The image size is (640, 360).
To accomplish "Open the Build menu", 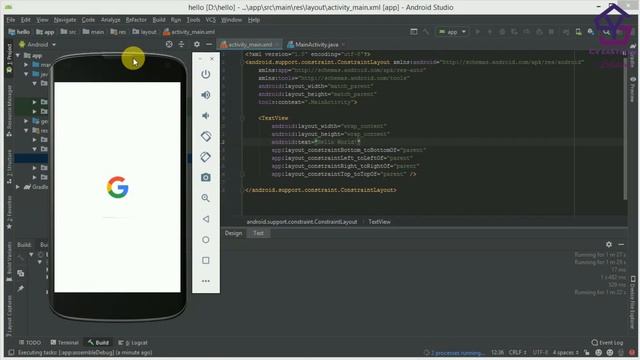I will coord(159,20).
